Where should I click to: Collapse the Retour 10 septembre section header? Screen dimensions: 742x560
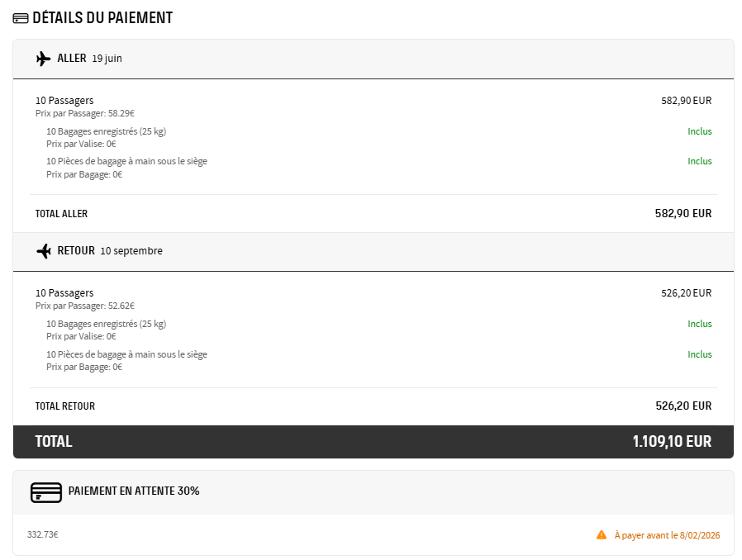point(372,251)
